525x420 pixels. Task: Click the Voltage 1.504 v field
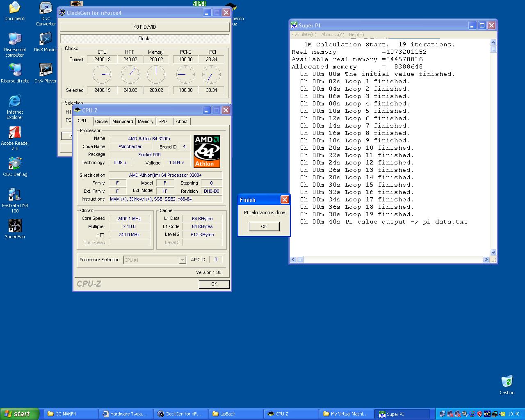(176, 163)
